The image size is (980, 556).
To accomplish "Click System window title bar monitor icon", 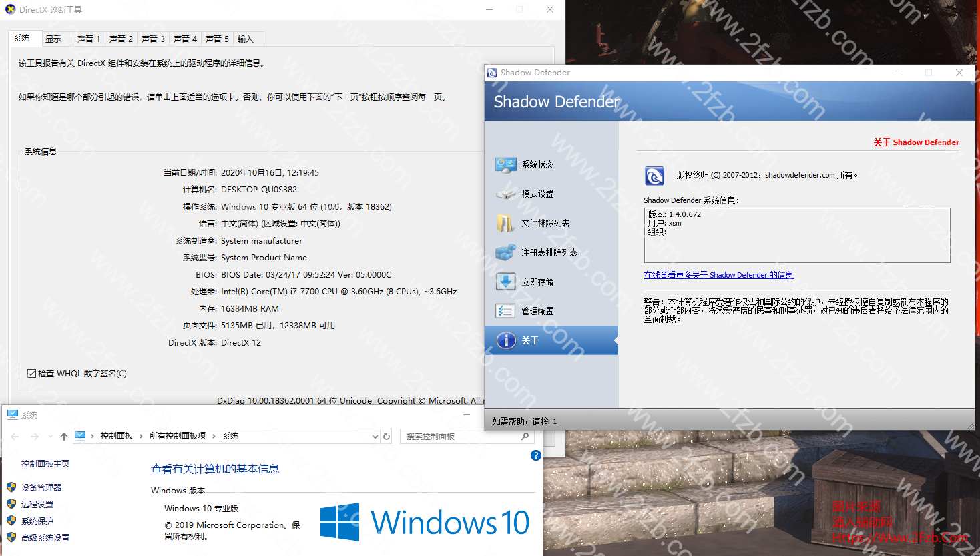I will click(x=13, y=414).
